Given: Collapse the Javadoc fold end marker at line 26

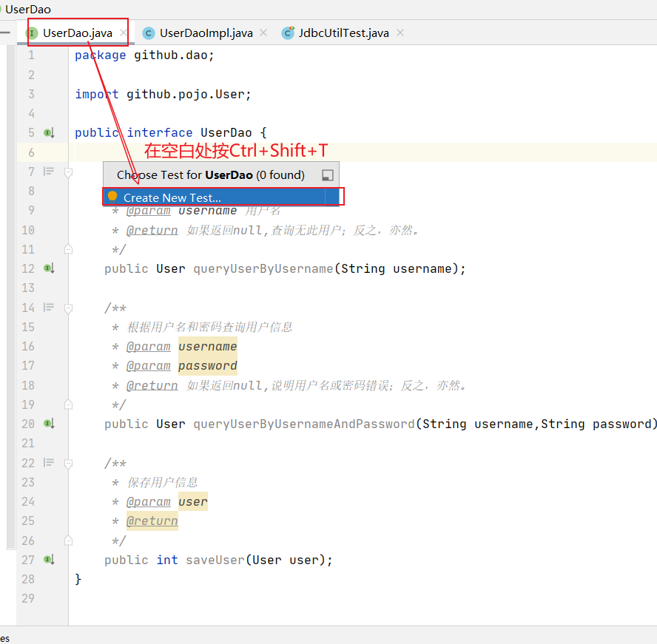Looking at the screenshot, I should pos(68,540).
